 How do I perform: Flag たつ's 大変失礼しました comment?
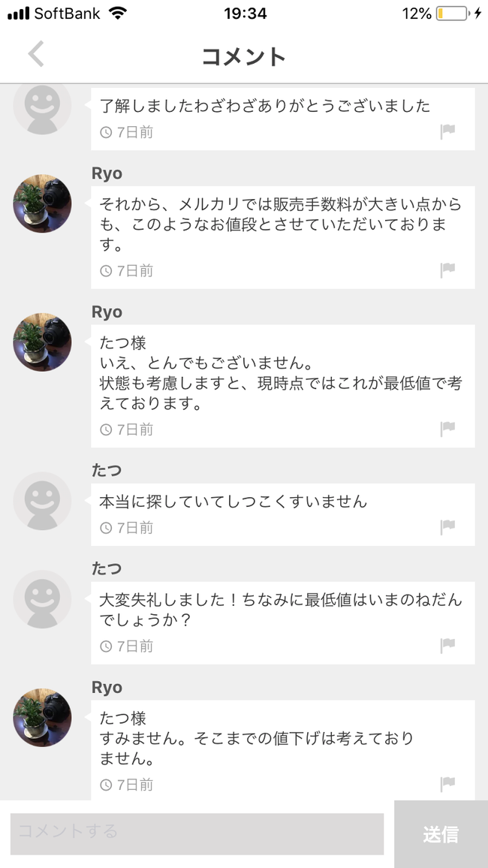447,646
